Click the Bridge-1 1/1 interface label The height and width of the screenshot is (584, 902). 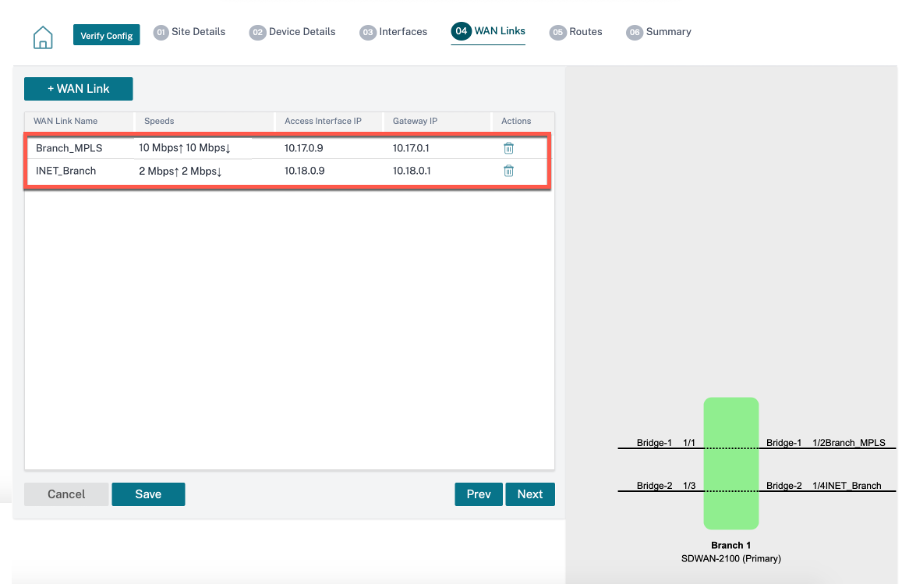pyautogui.click(x=666, y=442)
